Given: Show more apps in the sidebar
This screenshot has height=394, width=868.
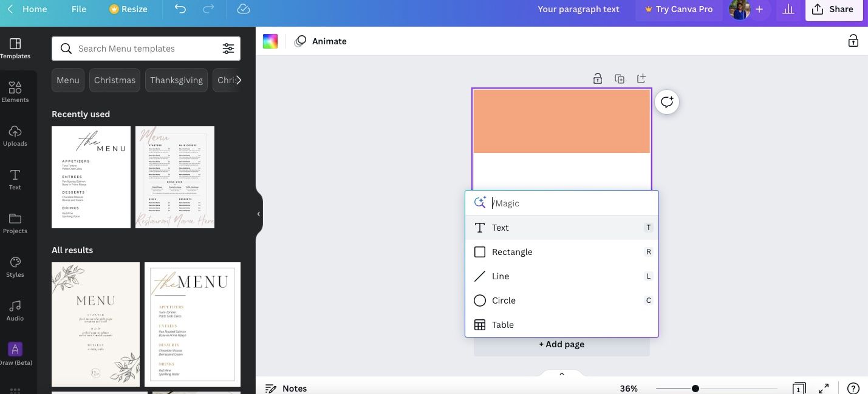Looking at the screenshot, I should (x=15, y=390).
